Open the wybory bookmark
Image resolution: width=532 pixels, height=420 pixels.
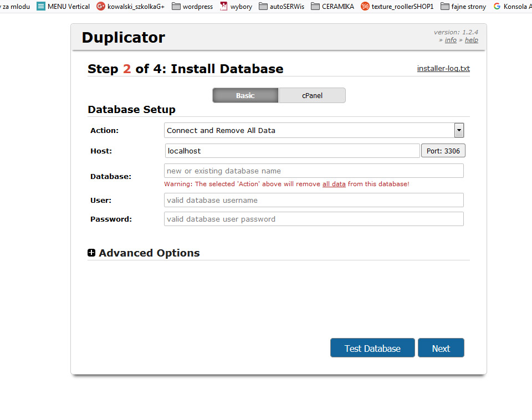click(236, 7)
